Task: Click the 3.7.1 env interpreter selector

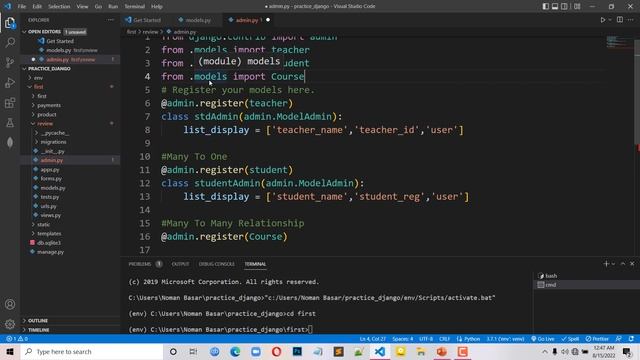Action: (505, 339)
